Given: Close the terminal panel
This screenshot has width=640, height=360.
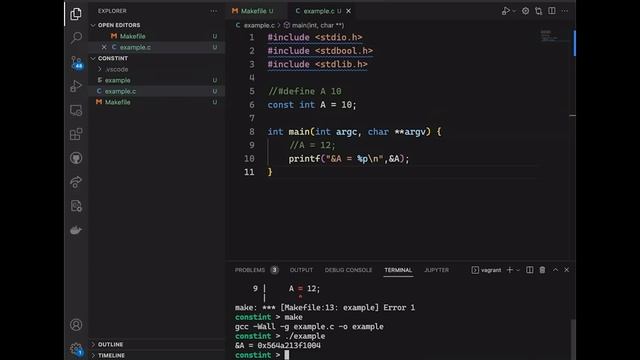Looking at the screenshot, I should click(567, 270).
